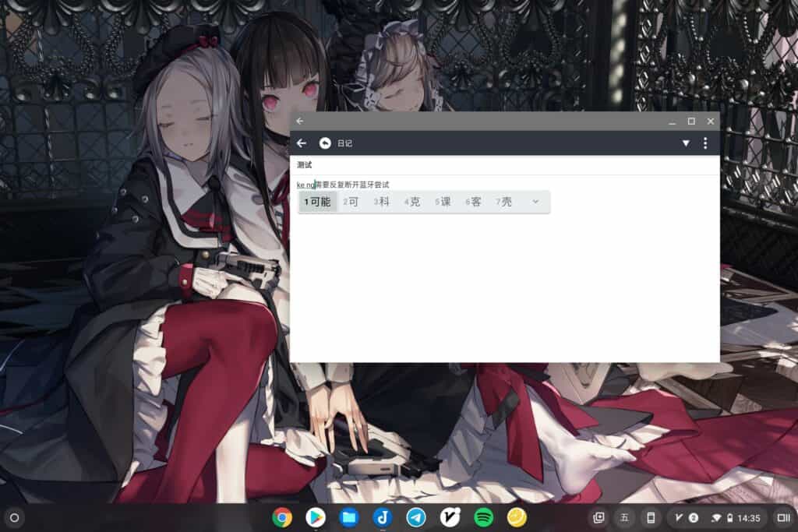Open the triangle dropdown in the diary toolbar
The height and width of the screenshot is (532, 798).
point(686,143)
